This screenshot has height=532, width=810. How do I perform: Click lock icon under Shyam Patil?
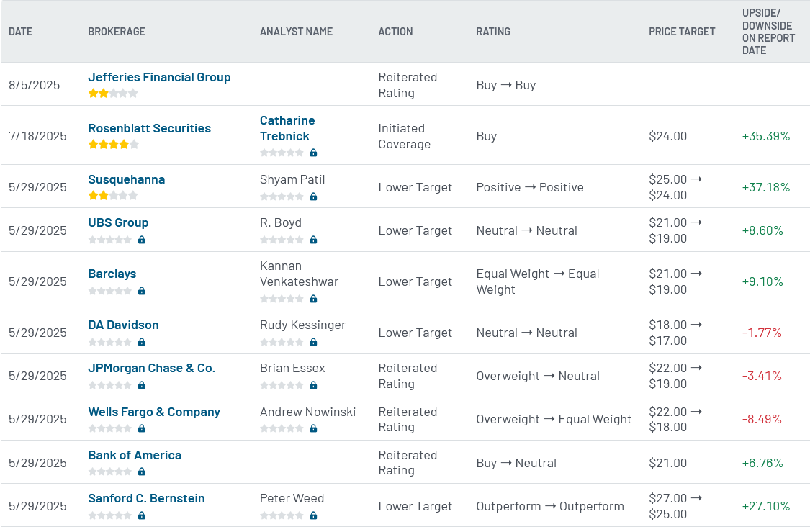click(313, 197)
